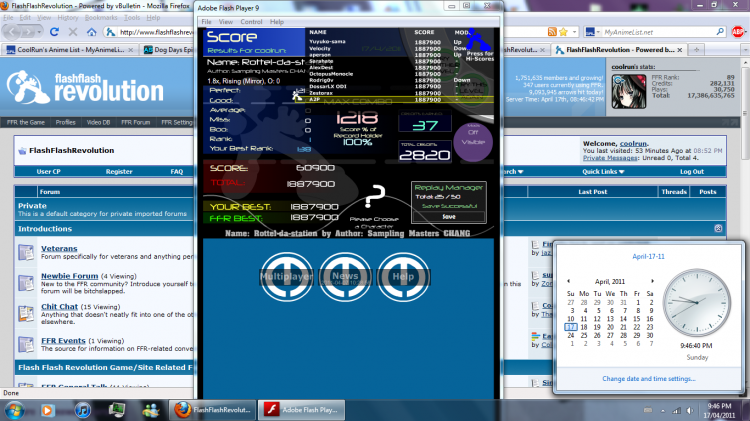Open FFR Events forum link
The width and height of the screenshot is (750, 421).
point(63,341)
